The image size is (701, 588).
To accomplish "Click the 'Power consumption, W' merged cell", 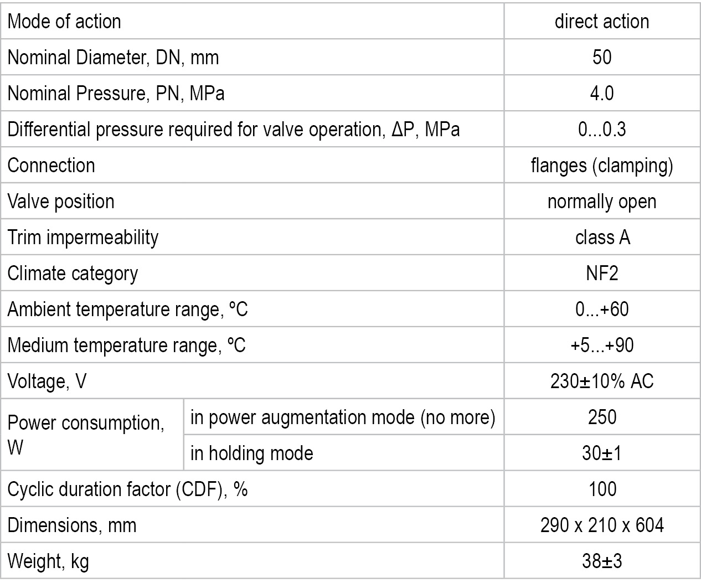I will 86,435.
